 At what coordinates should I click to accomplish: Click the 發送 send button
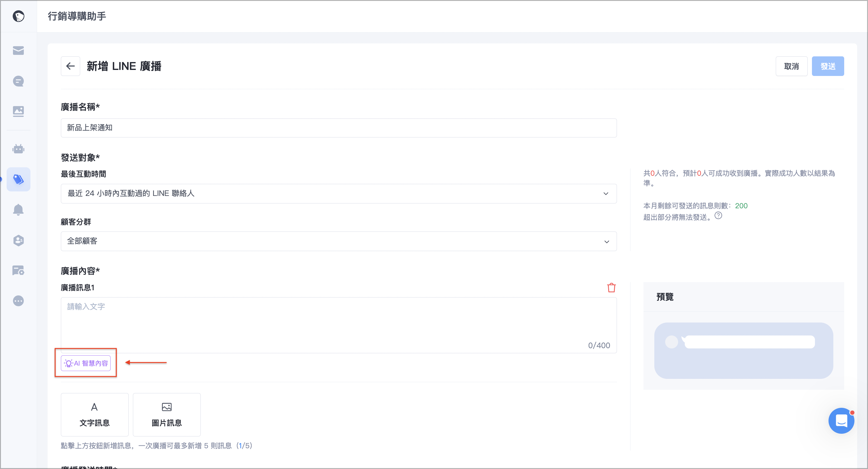(x=828, y=66)
